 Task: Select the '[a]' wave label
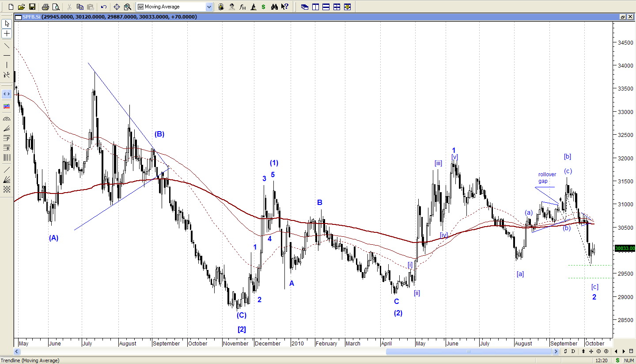click(520, 274)
